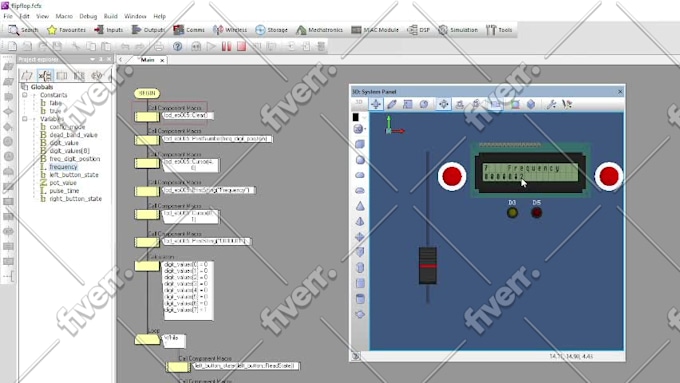Click the D3 yellow LED
Image resolution: width=680 pixels, height=383 pixels.
pos(512,213)
